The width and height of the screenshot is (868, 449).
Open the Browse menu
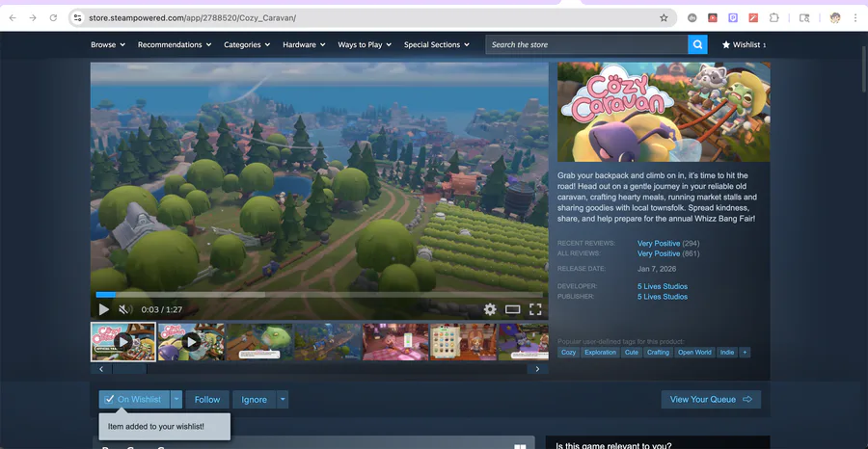(x=108, y=44)
